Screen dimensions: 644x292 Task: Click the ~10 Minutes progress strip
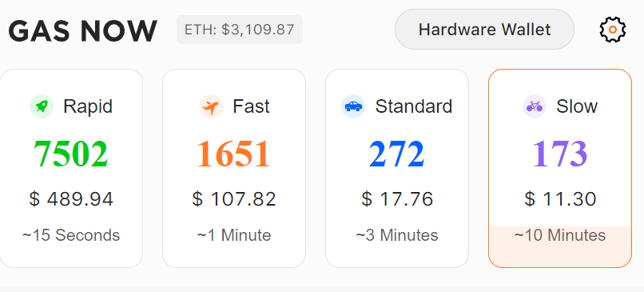(x=560, y=246)
